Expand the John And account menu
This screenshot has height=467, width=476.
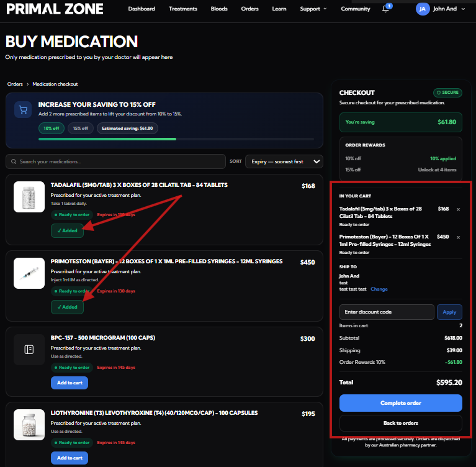click(449, 9)
